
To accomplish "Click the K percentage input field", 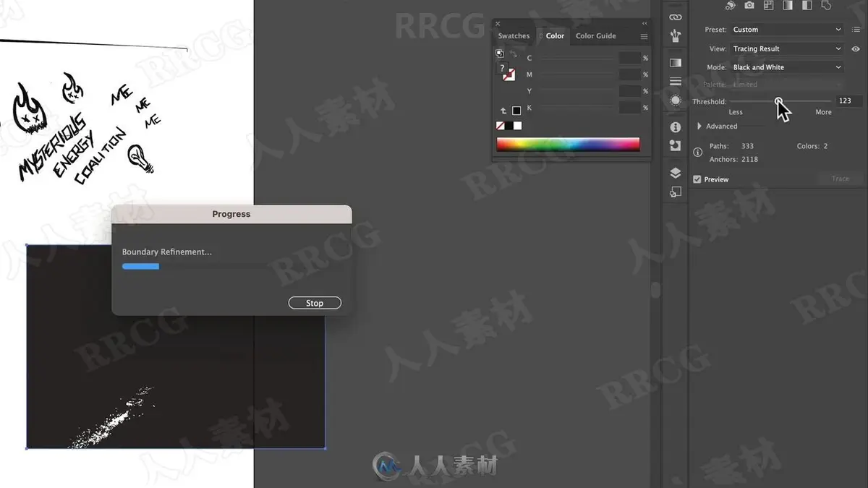I will tap(630, 108).
